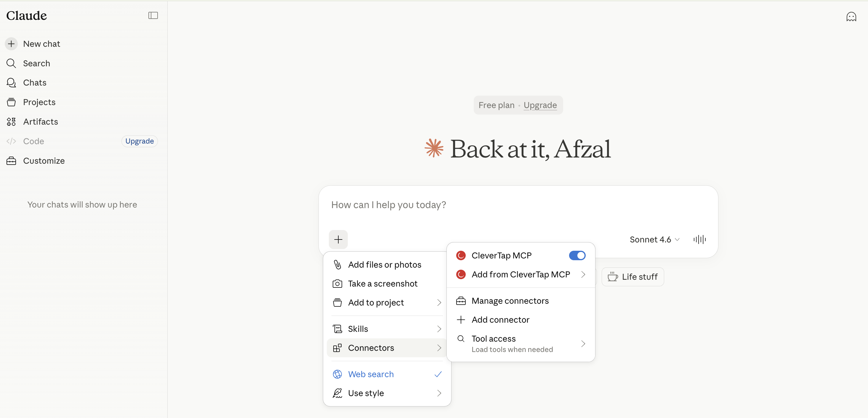Open the Sonnet 4.6 model dropdown

(x=654, y=239)
